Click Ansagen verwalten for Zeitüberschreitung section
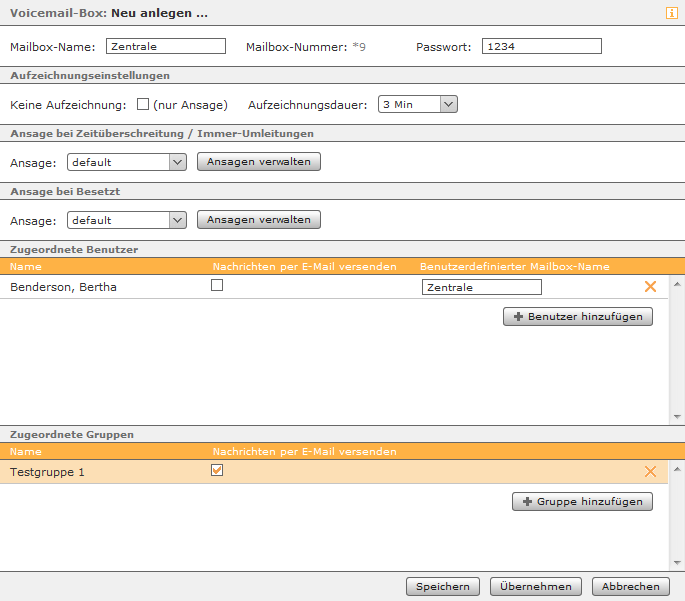This screenshot has height=601, width=685. (259, 162)
